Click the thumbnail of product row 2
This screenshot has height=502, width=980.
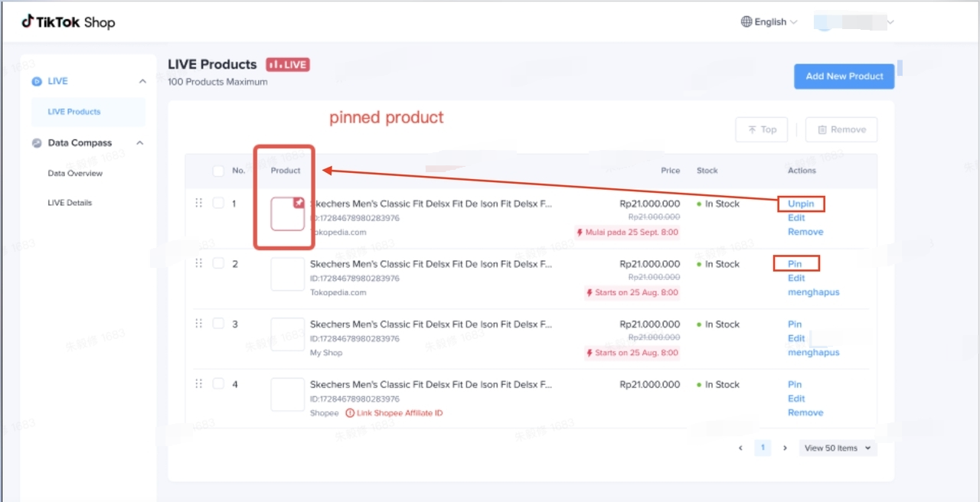[287, 274]
